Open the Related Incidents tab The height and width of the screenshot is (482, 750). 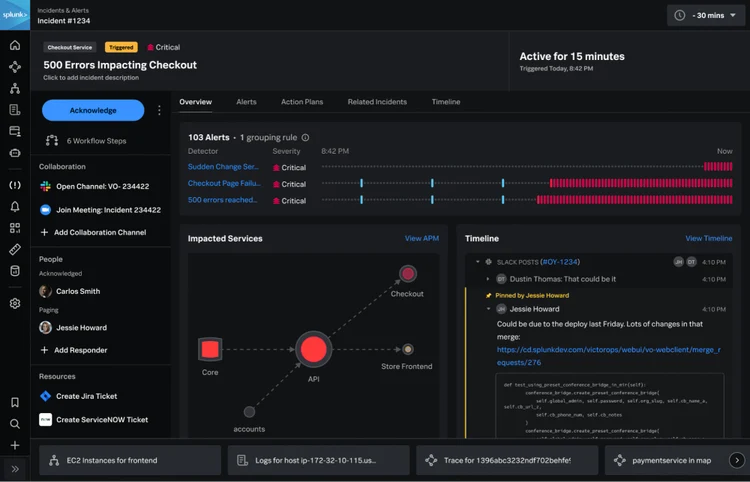pos(377,102)
